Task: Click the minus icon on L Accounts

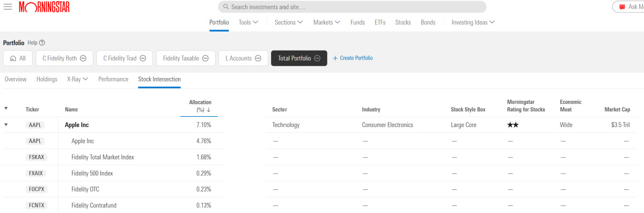Action: (258, 58)
